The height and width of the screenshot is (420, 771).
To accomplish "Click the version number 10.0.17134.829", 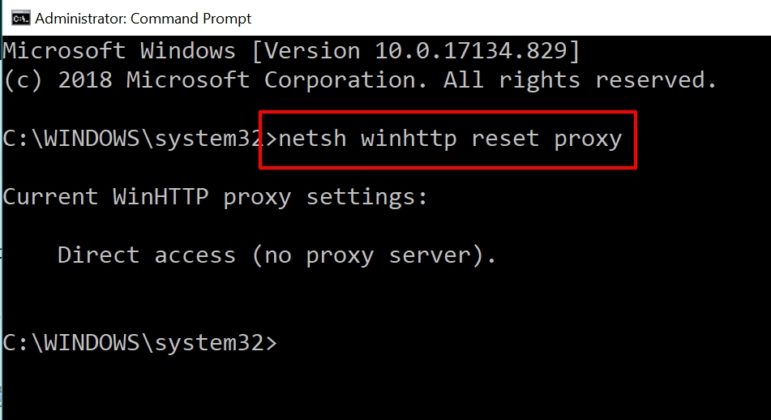I will 472,51.
